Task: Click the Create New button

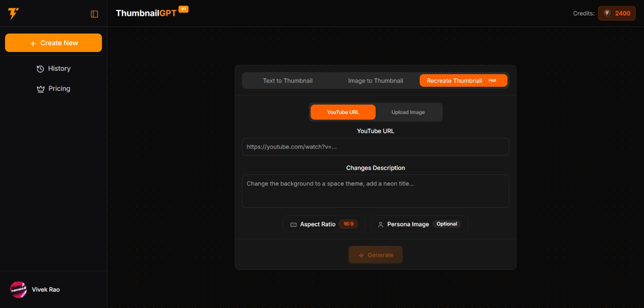Action: 53,43
